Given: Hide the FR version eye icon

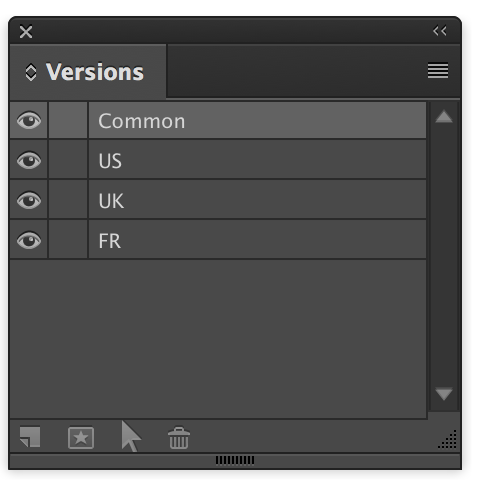Looking at the screenshot, I should point(29,240).
